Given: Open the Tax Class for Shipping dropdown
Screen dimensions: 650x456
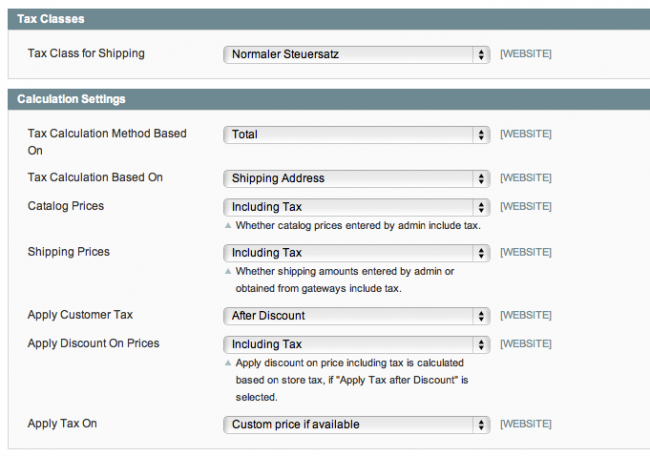Looking at the screenshot, I should pyautogui.click(x=356, y=54).
